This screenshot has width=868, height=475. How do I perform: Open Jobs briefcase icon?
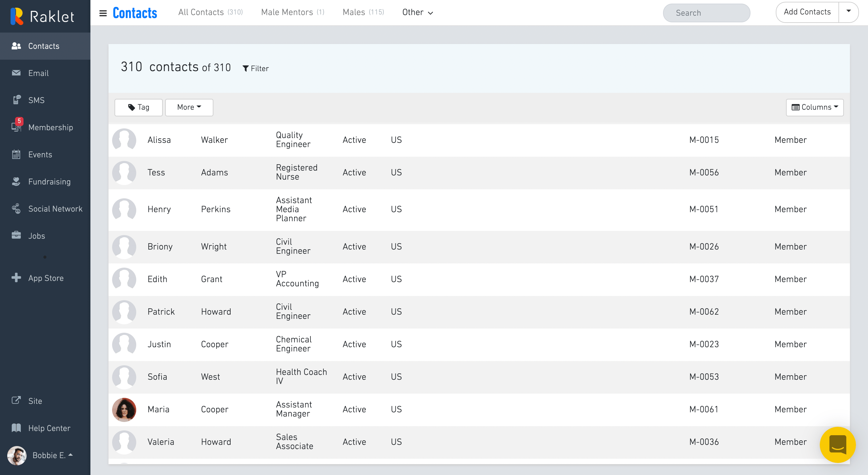[16, 235]
